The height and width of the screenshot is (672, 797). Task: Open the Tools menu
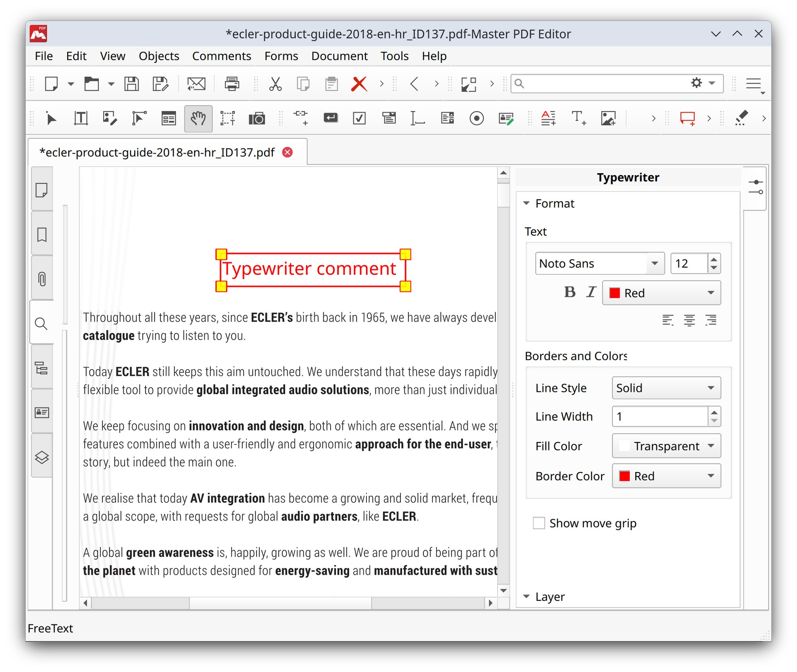394,56
